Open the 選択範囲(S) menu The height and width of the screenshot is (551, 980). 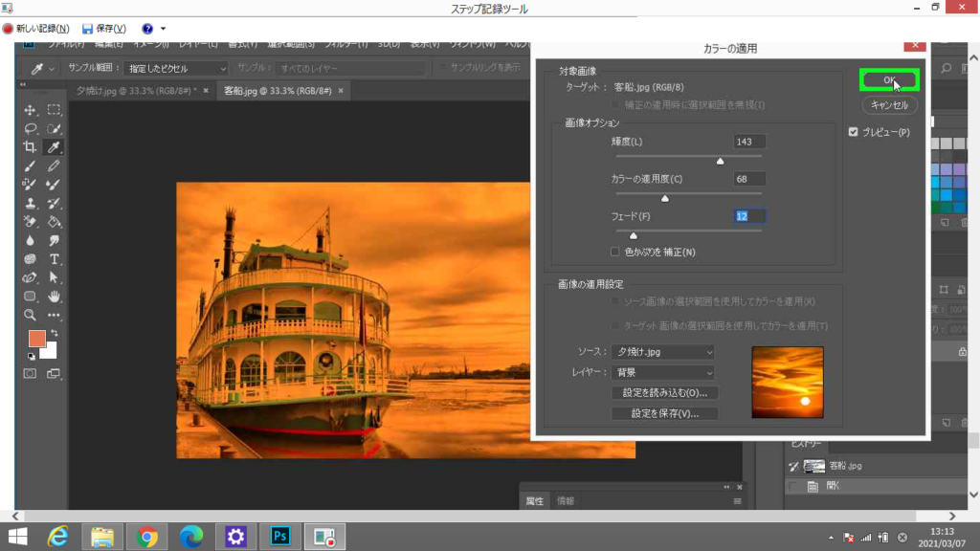291,44
